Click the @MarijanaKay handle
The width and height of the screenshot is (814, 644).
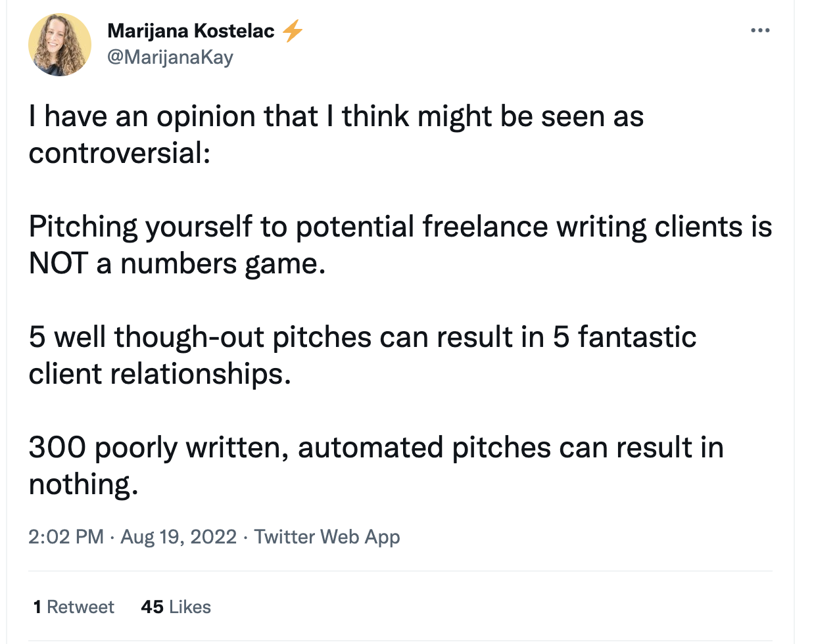[x=170, y=57]
